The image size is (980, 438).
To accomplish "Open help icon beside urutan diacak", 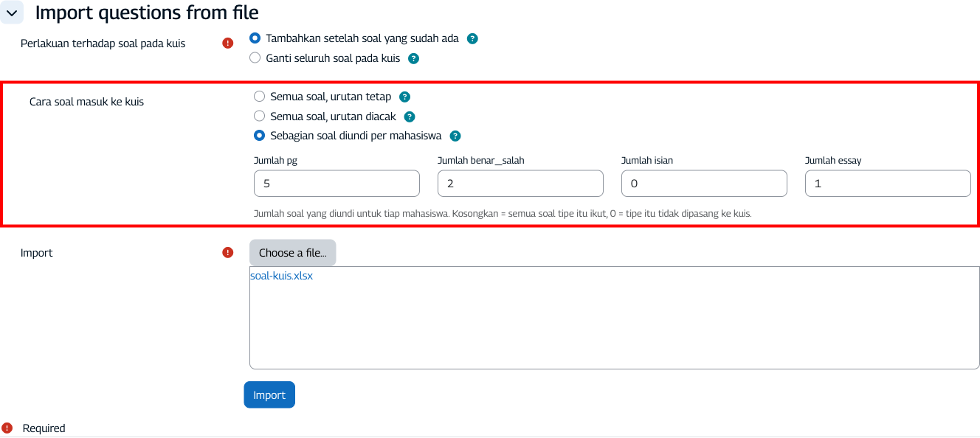I will (410, 117).
